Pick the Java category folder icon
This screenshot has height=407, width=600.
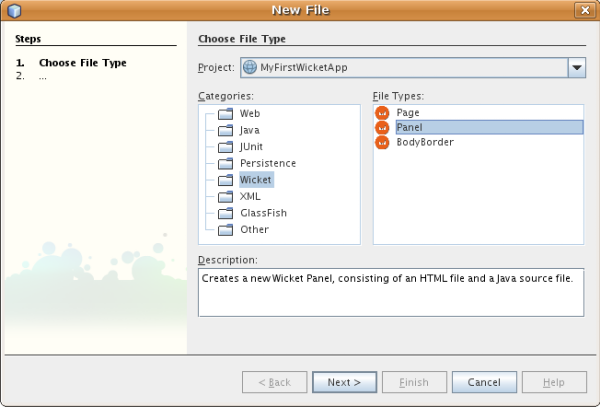225,130
